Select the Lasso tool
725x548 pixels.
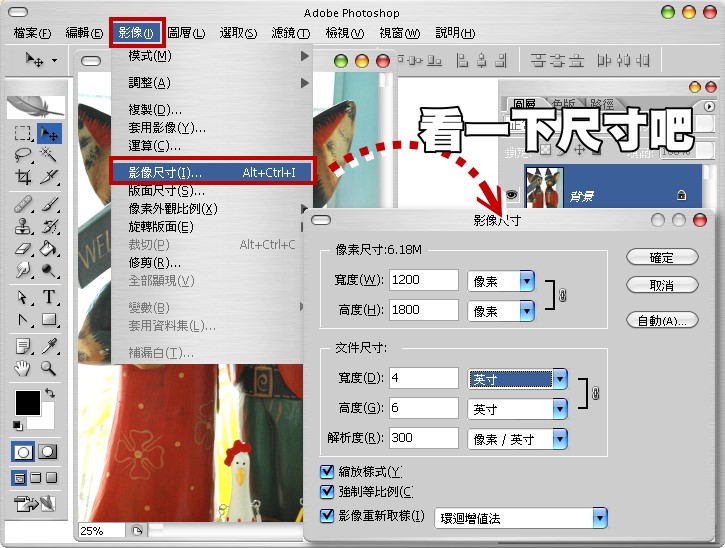[x=22, y=155]
